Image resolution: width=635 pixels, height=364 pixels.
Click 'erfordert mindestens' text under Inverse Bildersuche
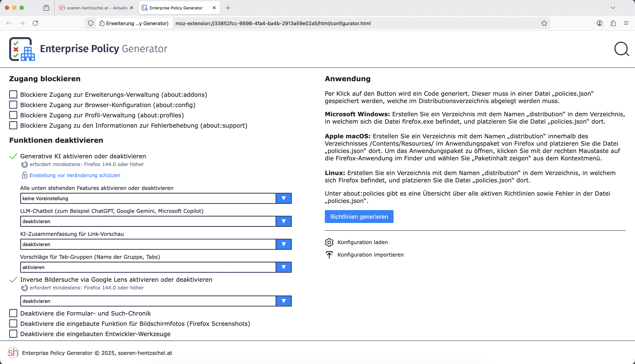(x=87, y=288)
